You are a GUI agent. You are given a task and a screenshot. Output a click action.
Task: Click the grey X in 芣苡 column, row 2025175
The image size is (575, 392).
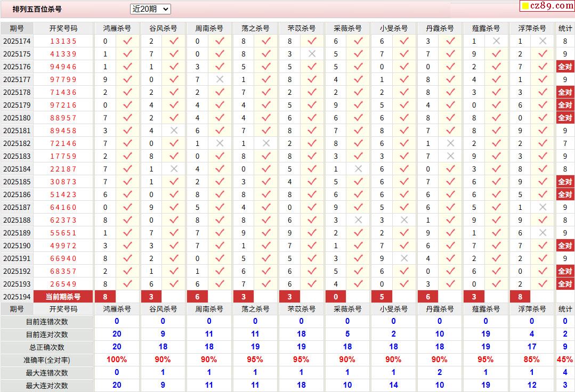[312, 54]
